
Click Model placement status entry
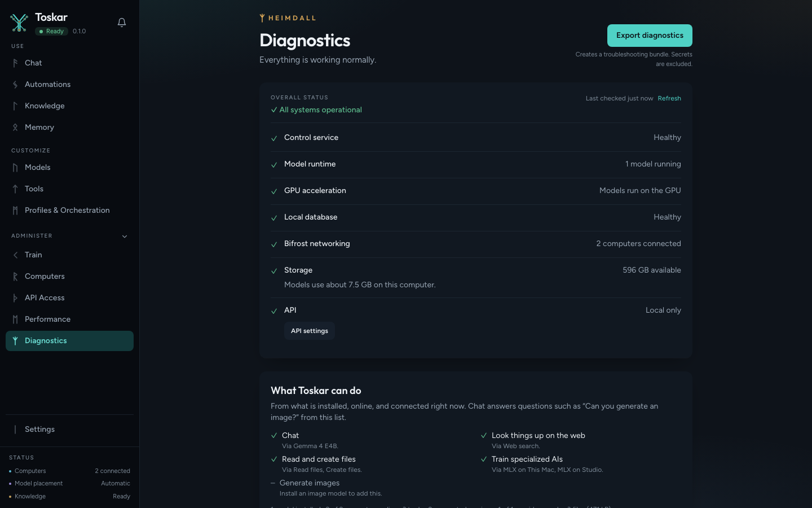pyautogui.click(x=69, y=484)
